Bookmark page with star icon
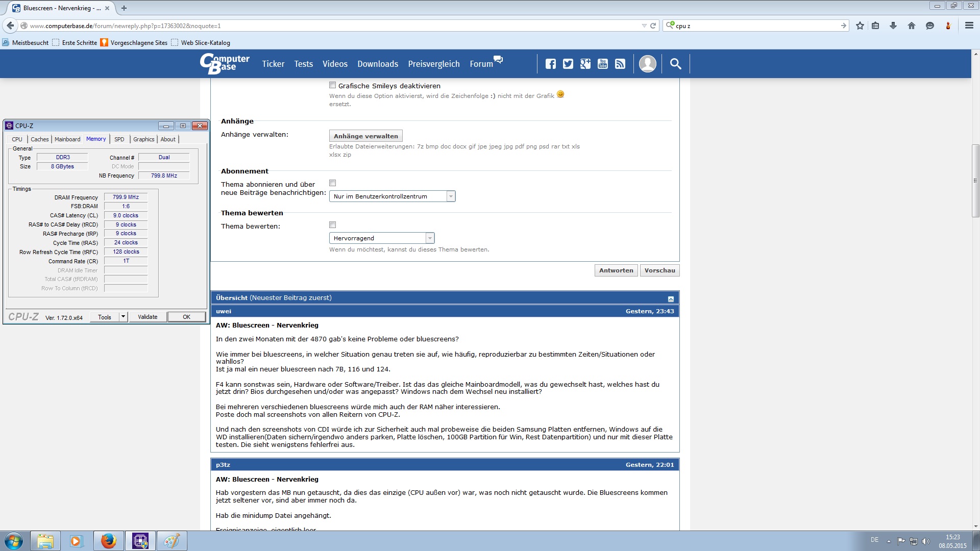The width and height of the screenshot is (980, 551). tap(860, 26)
